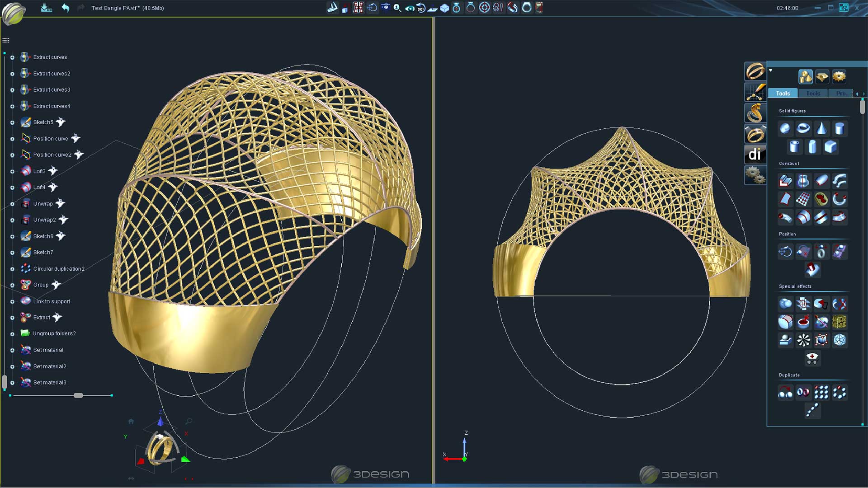The height and width of the screenshot is (488, 868).
Task: Expand the Extract curves tree node
Action: [x=12, y=57]
